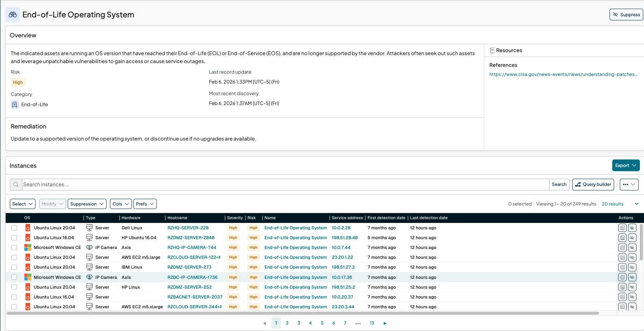Open the CISA reference link

tap(563, 74)
